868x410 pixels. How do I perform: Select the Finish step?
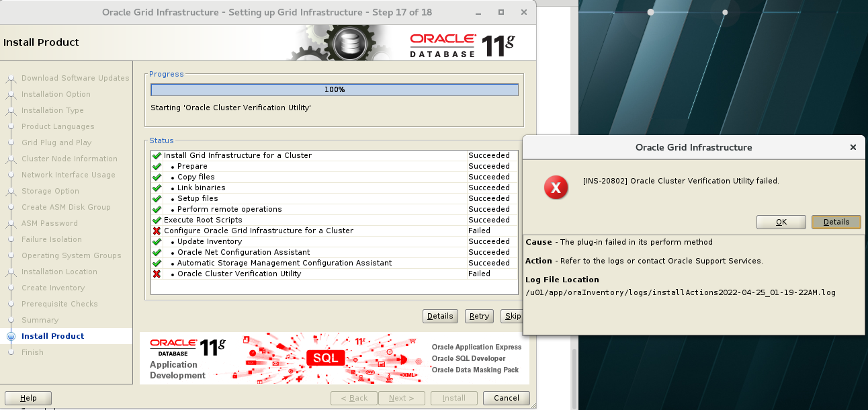(32, 352)
